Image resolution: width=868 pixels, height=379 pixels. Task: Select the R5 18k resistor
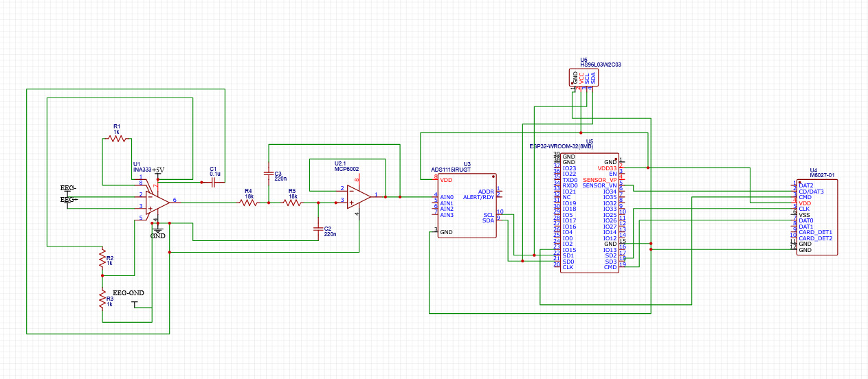tap(292, 203)
